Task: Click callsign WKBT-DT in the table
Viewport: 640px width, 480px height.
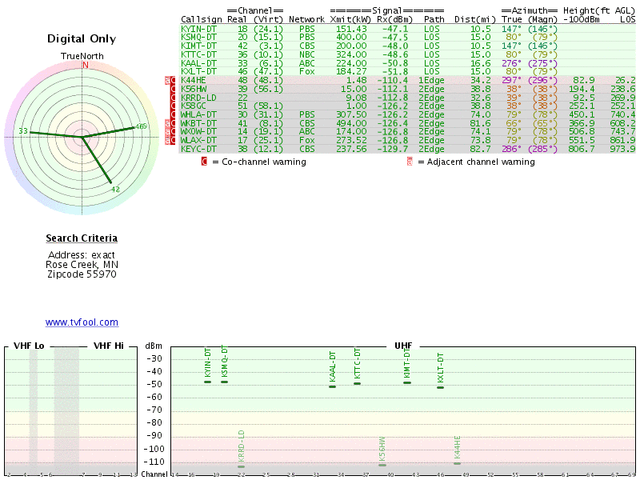Action: coord(199,123)
